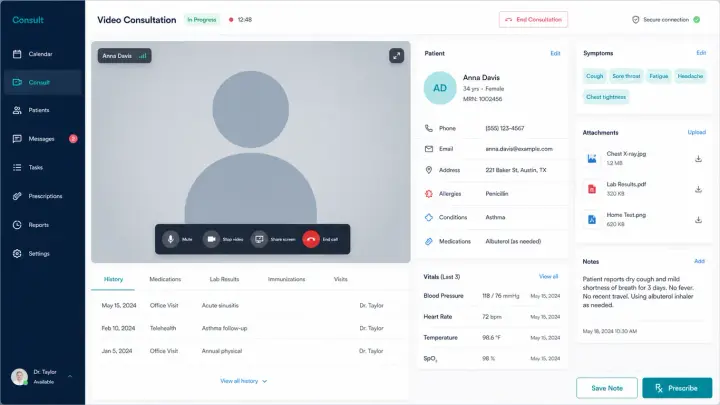The height and width of the screenshot is (405, 720).
Task: Download Lab Results.pdf attachment
Action: point(698,189)
